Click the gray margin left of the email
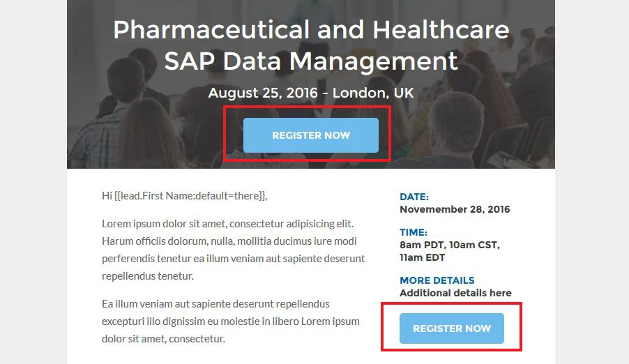Viewport: 629px width, 364px height. pos(33,182)
